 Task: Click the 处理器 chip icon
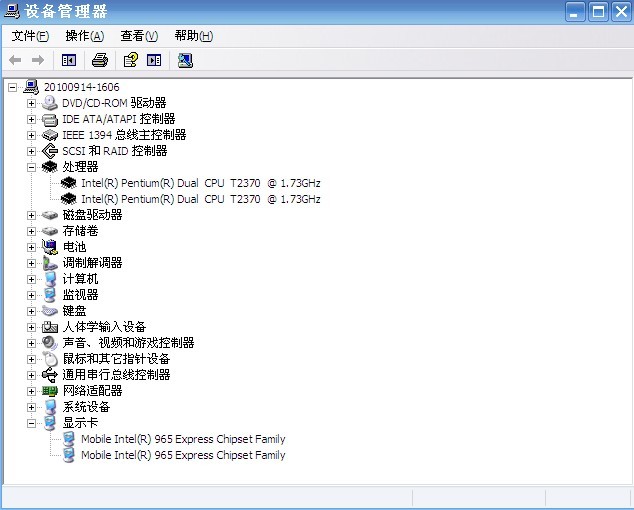pyautogui.click(x=50, y=167)
